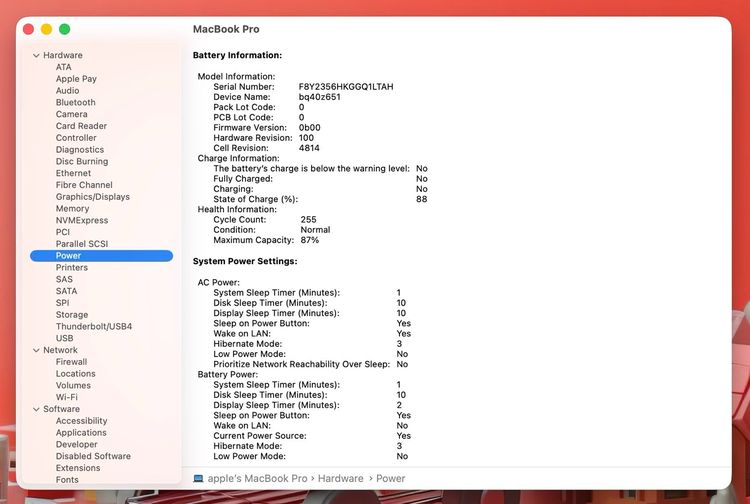Close the window with red button
This screenshot has height=504, width=750.
[29, 29]
